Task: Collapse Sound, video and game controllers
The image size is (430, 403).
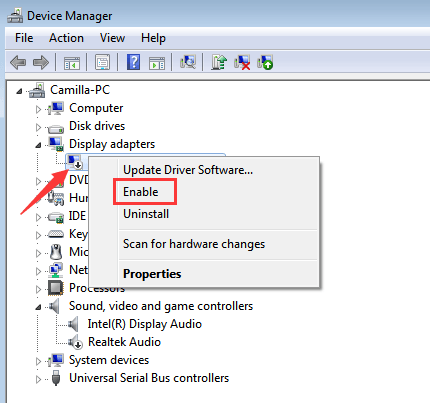Action: 38,307
